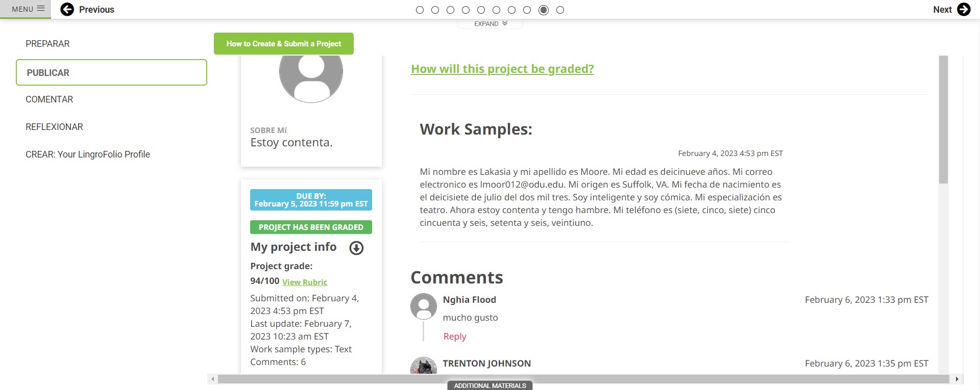Select the third page indicator dot

coord(450,10)
